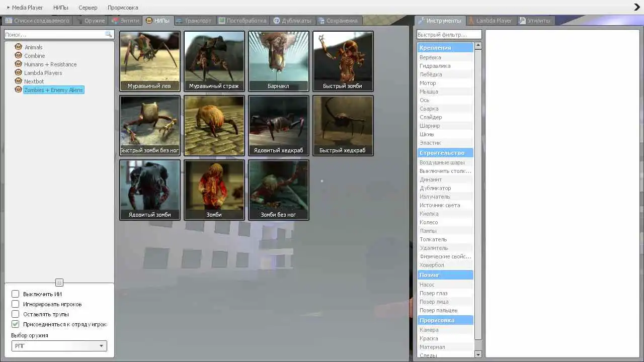
Task: Select the Позер лица tool
Action: tap(445, 302)
